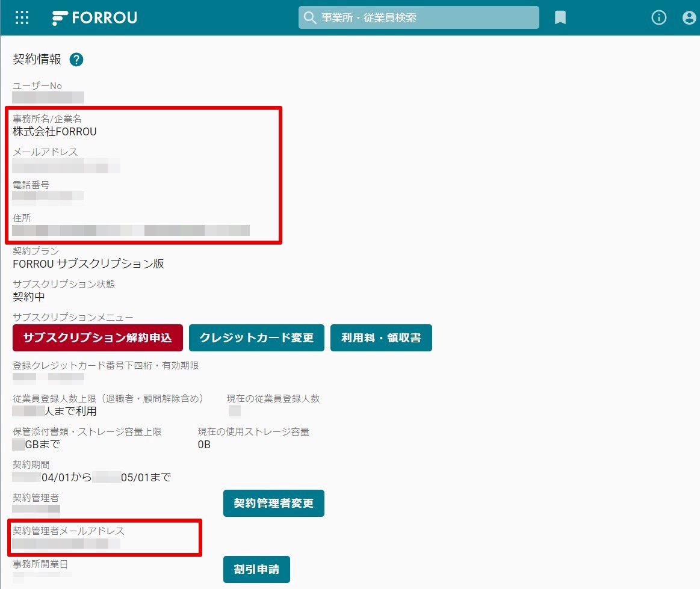The image size is (700, 589).
Task: Open the user account icon
Action: point(689,18)
